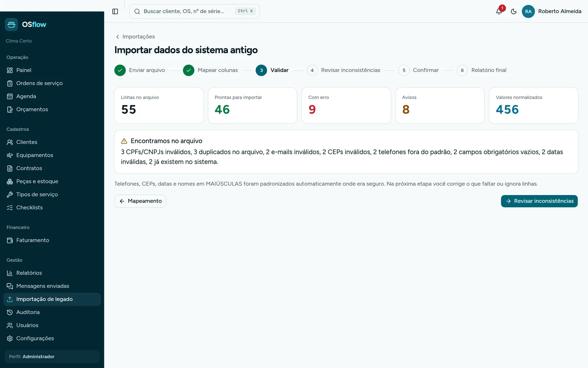This screenshot has height=368, width=588.
Task: Click the Checklists icon
Action: (10, 208)
